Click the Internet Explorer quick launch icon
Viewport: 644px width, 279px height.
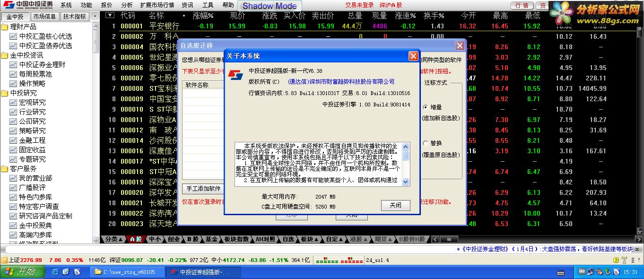pyautogui.click(x=55, y=272)
